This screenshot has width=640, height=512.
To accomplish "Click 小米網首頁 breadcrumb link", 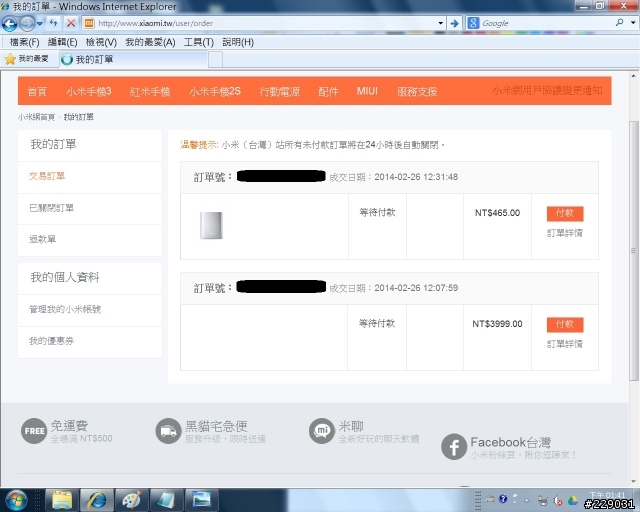I will click(36, 117).
